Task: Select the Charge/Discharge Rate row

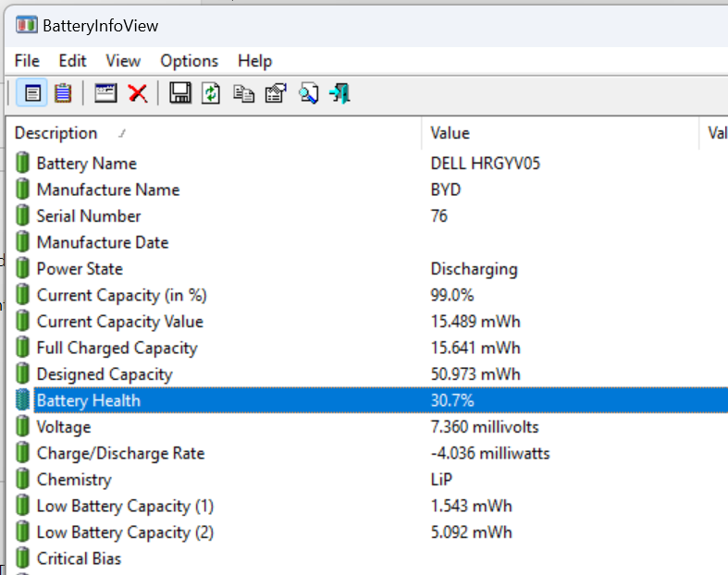Action: click(x=367, y=453)
